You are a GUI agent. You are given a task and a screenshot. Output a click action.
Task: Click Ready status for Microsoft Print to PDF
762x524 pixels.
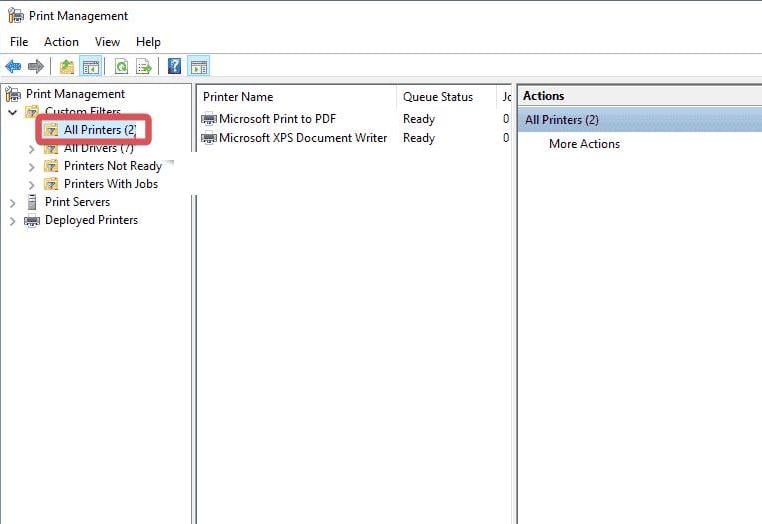click(418, 119)
